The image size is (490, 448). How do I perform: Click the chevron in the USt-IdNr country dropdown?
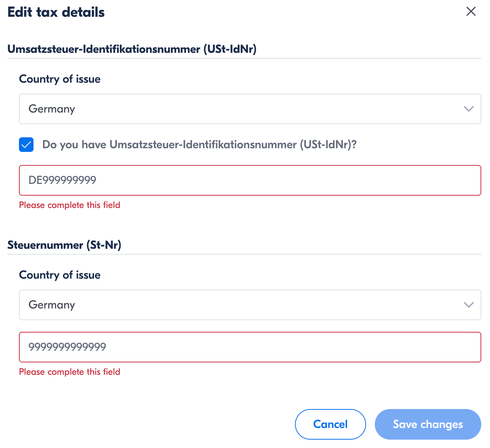coord(468,109)
